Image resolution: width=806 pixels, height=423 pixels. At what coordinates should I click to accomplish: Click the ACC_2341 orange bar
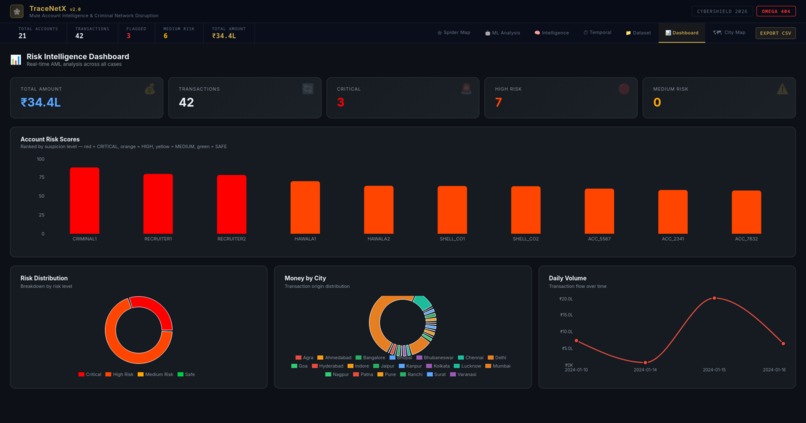[x=672, y=212]
